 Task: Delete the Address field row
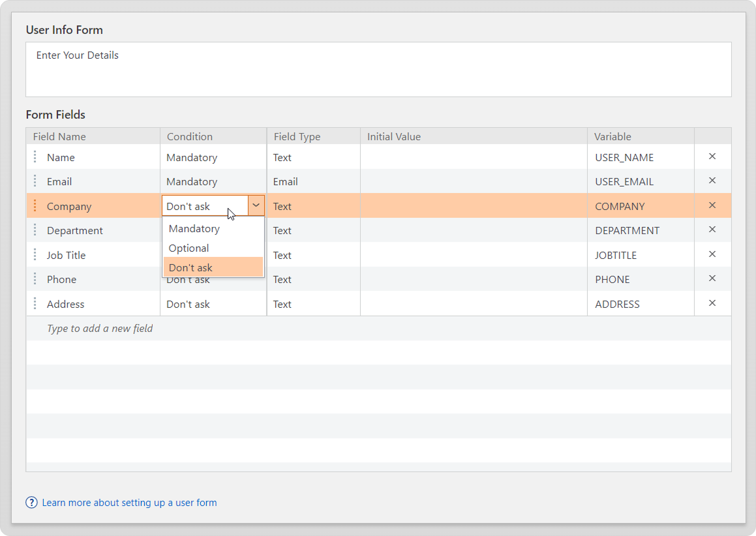[712, 304]
